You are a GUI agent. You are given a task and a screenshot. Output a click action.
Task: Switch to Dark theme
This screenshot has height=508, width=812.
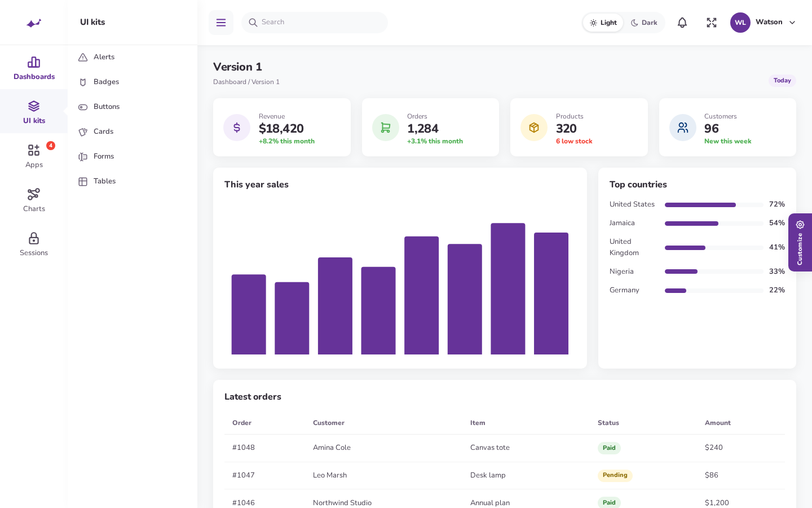[x=644, y=23]
